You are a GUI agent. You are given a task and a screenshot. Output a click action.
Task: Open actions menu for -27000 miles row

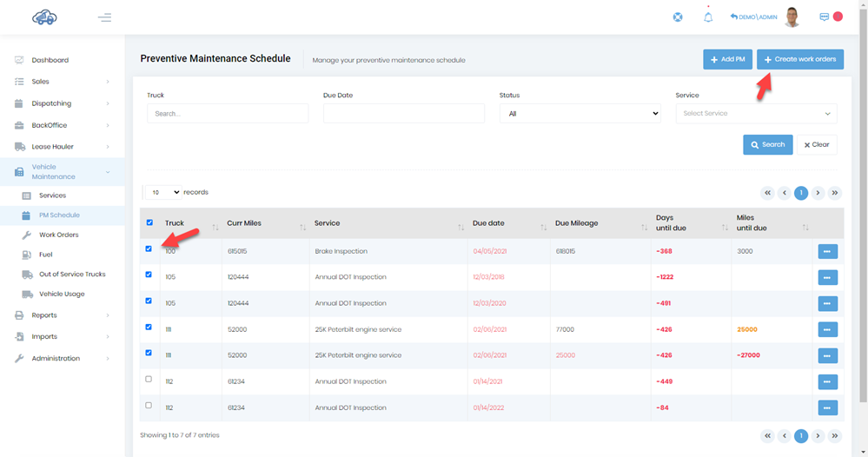(x=827, y=355)
